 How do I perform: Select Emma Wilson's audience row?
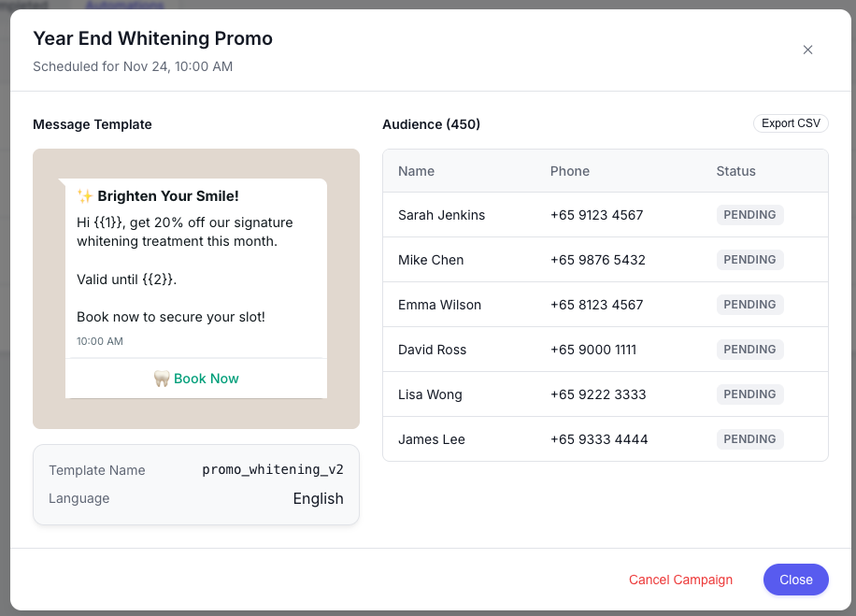point(605,304)
